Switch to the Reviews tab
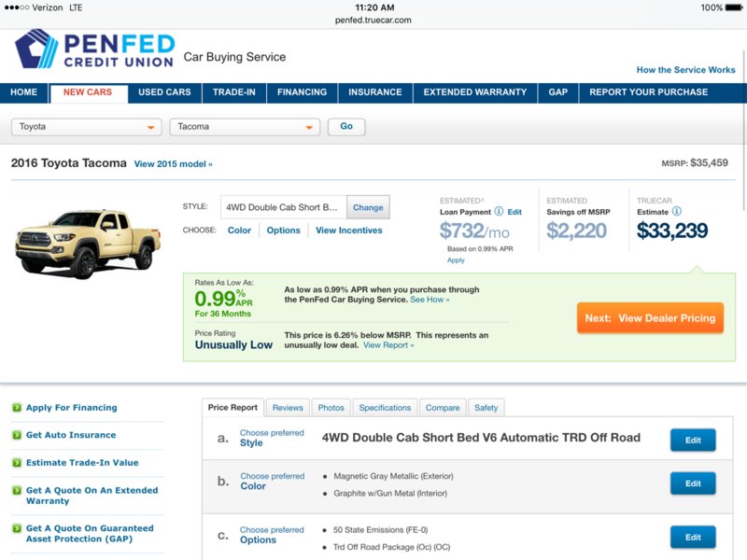The height and width of the screenshot is (560, 747). (288, 408)
